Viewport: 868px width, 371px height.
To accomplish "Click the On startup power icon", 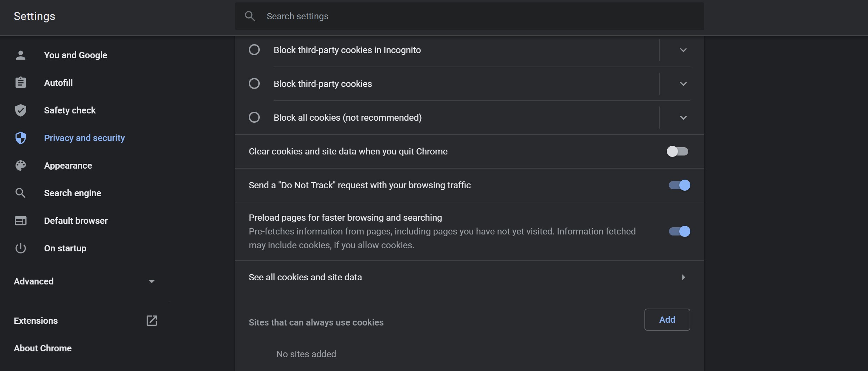I will click(21, 248).
